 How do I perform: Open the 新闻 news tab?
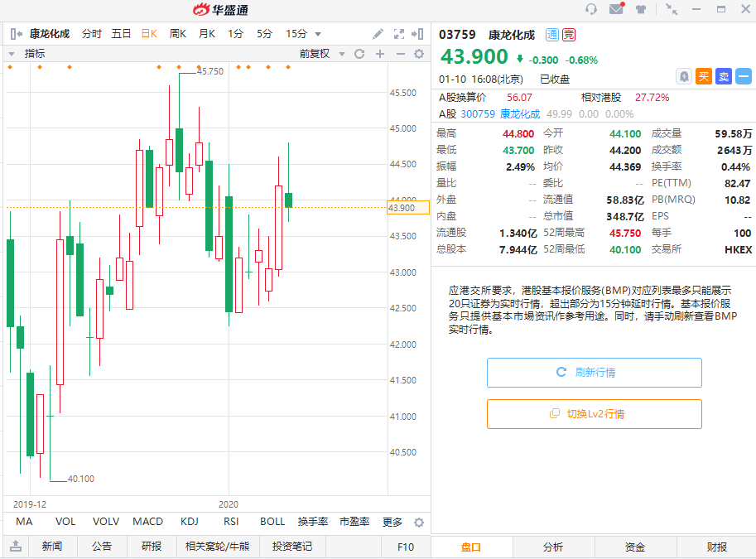52,547
